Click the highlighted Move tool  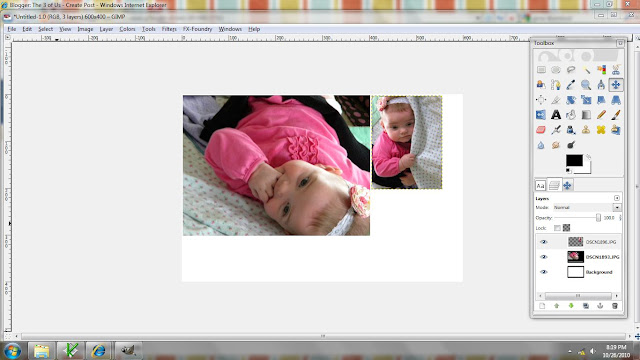click(x=616, y=85)
